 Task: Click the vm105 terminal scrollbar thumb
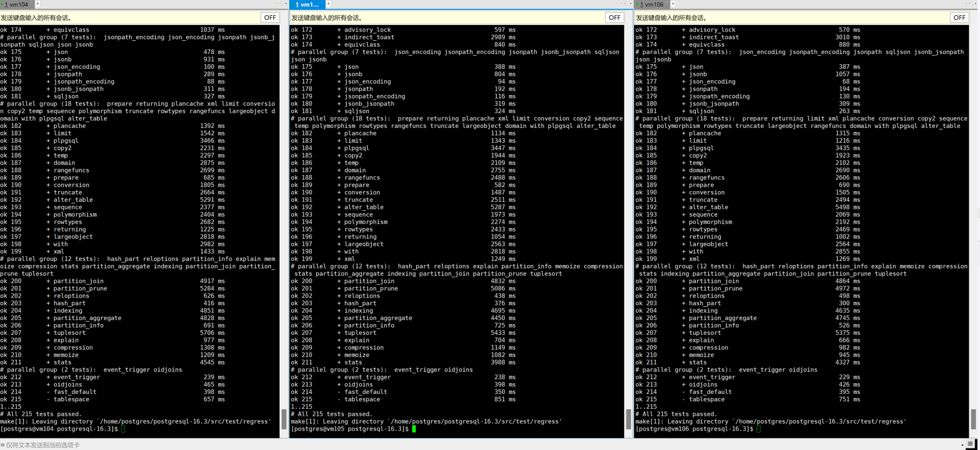click(629, 419)
